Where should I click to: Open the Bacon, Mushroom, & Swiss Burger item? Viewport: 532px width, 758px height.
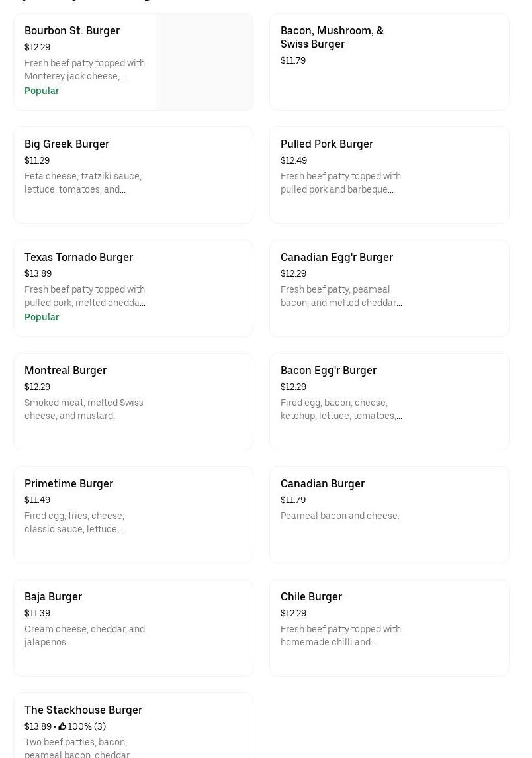(389, 62)
